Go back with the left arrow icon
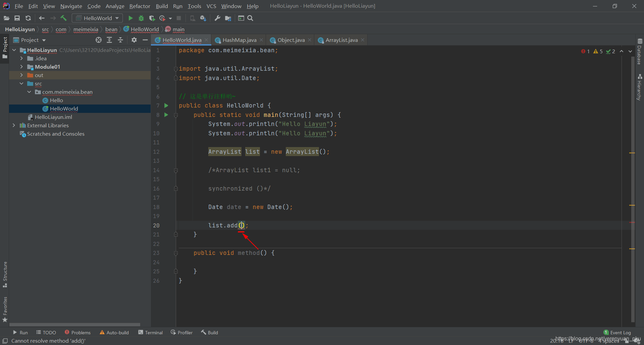 click(x=42, y=18)
